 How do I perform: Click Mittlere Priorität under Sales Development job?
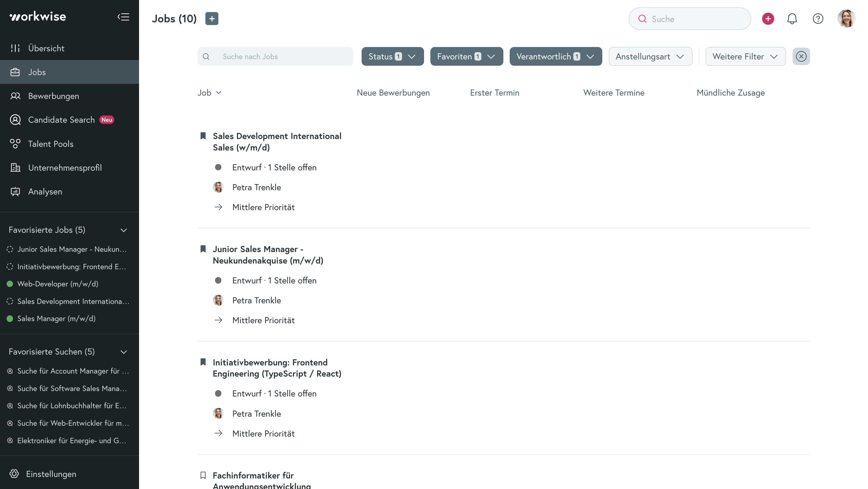coord(264,207)
